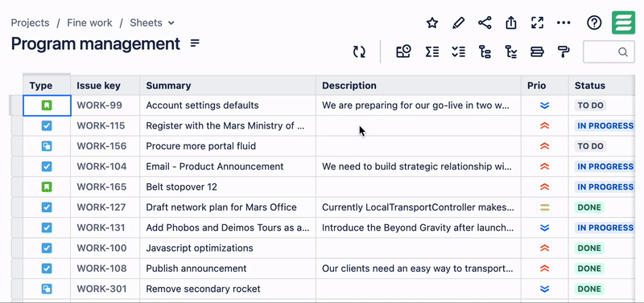Screen dimensions: 644x303
Task: Click the high priority icon for WORK-115
Action: click(x=545, y=126)
